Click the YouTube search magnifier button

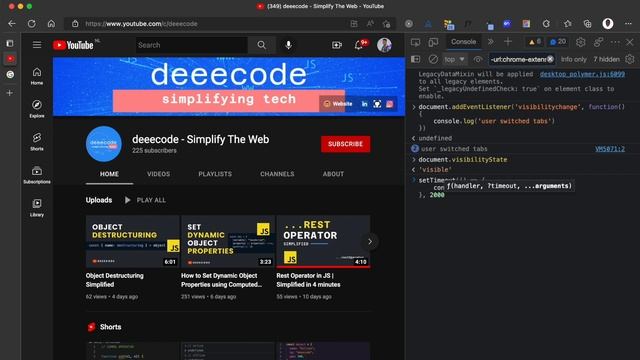tap(262, 45)
